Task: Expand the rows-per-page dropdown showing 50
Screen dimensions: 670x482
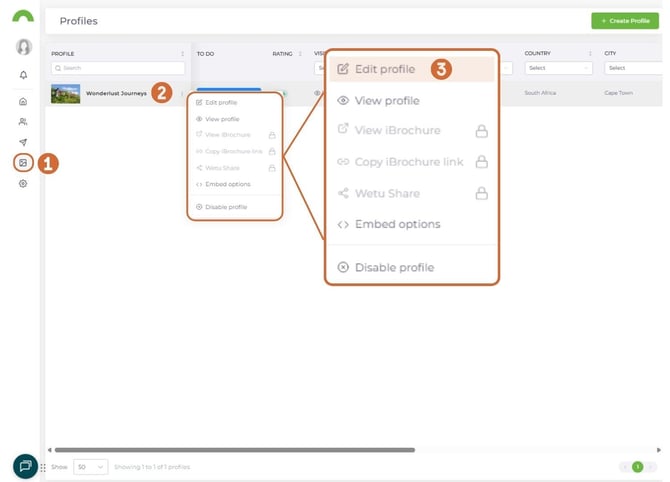Action: coord(90,467)
